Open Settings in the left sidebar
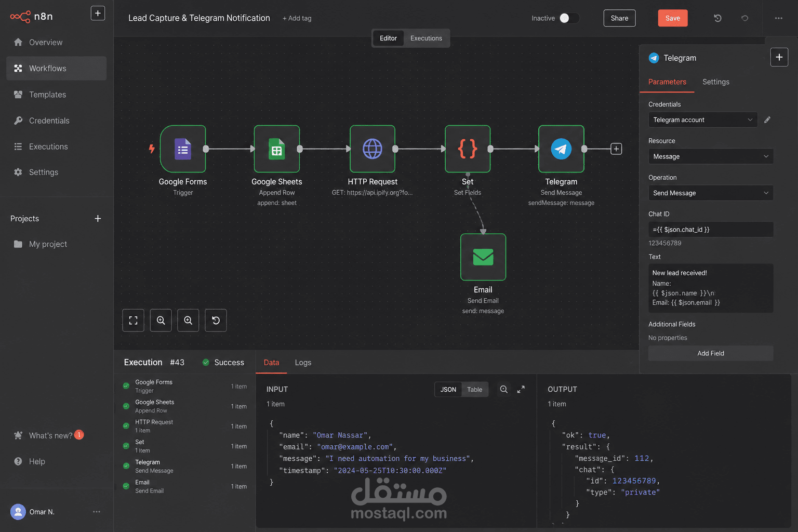The height and width of the screenshot is (532, 798). click(56, 172)
